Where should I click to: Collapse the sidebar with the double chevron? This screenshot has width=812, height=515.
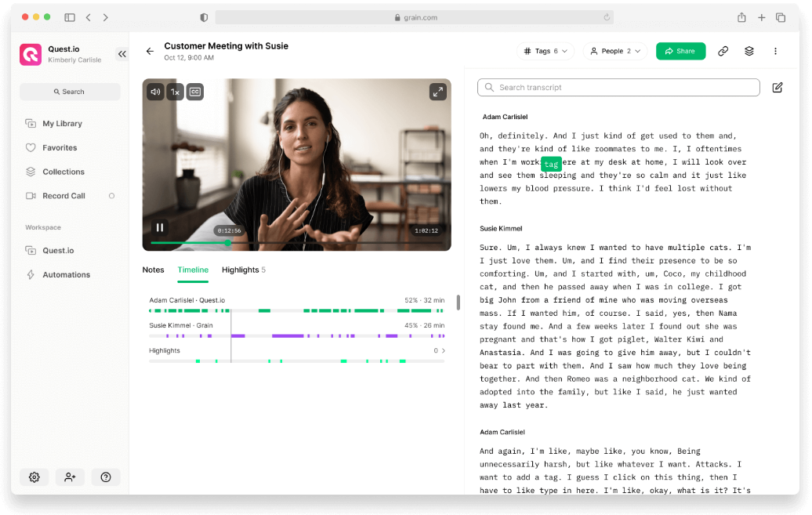pyautogui.click(x=121, y=54)
